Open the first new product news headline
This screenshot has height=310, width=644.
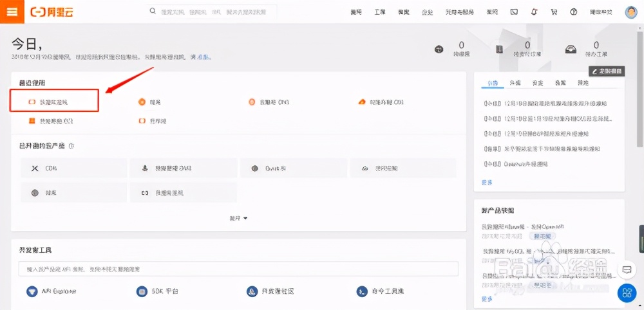coord(522,226)
